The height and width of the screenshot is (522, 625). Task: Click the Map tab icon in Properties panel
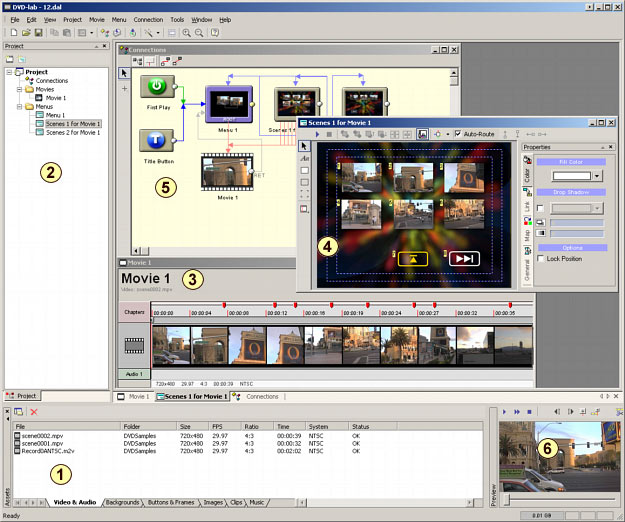tap(527, 221)
